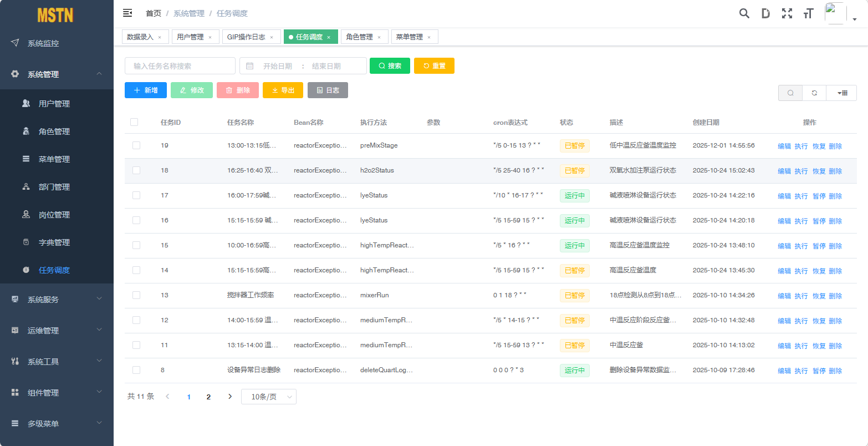Open the 10条/页 page size dropdown

click(269, 397)
